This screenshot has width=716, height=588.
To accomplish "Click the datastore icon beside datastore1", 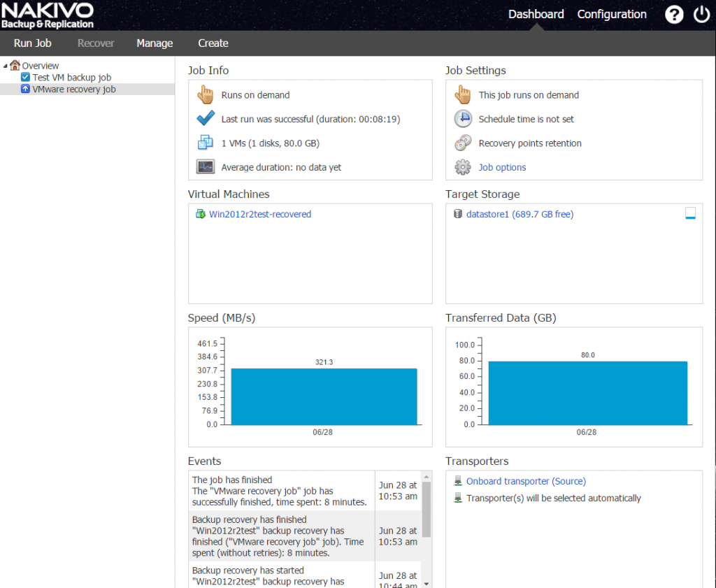I will point(457,214).
